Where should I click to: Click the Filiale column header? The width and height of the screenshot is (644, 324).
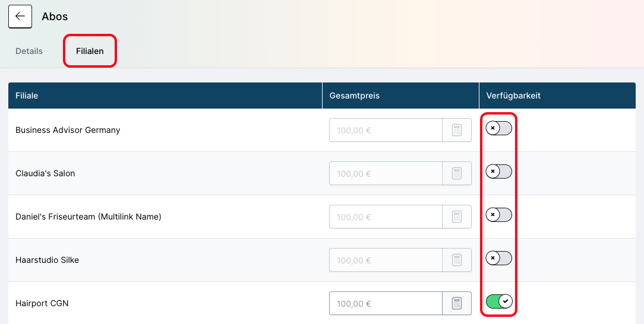27,96
